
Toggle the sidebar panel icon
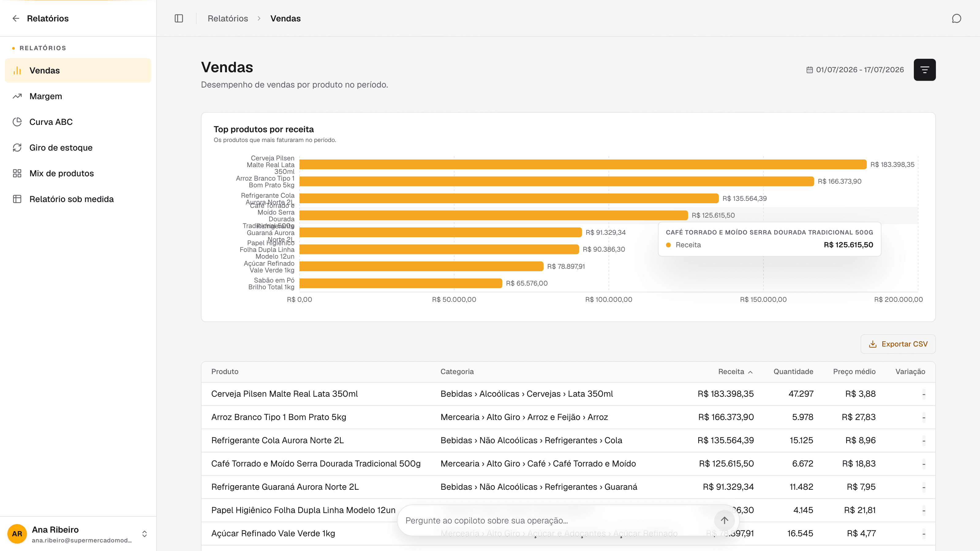[x=179, y=18]
